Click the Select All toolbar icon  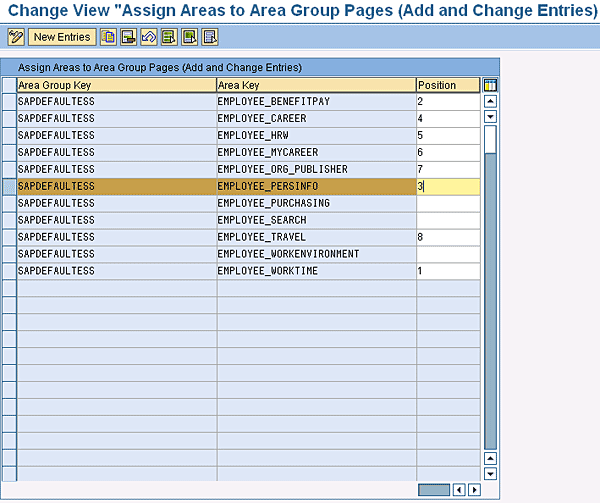(x=168, y=37)
